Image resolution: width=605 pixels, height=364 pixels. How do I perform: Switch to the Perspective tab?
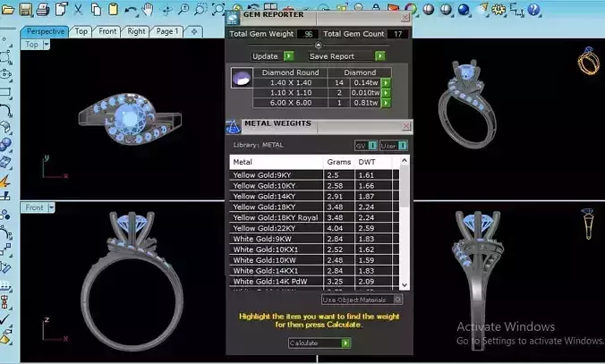(x=45, y=31)
